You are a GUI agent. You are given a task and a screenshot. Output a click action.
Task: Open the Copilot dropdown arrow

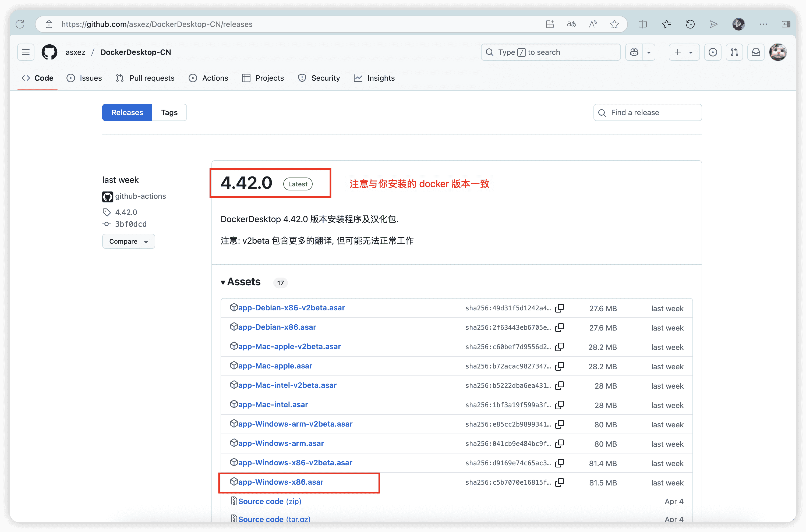coord(649,52)
